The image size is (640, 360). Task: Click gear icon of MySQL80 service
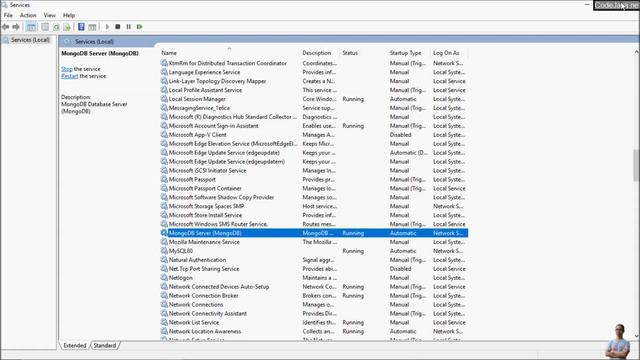pyautogui.click(x=164, y=251)
